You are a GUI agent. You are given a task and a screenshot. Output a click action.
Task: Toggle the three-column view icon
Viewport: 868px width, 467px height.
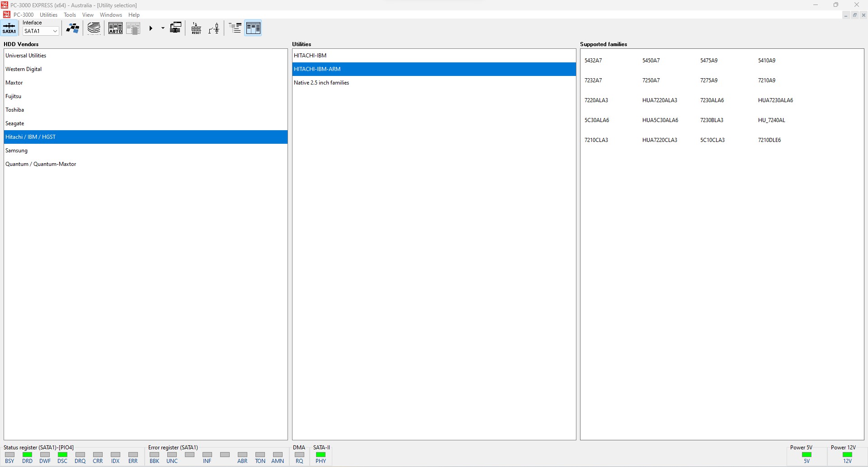pos(253,28)
